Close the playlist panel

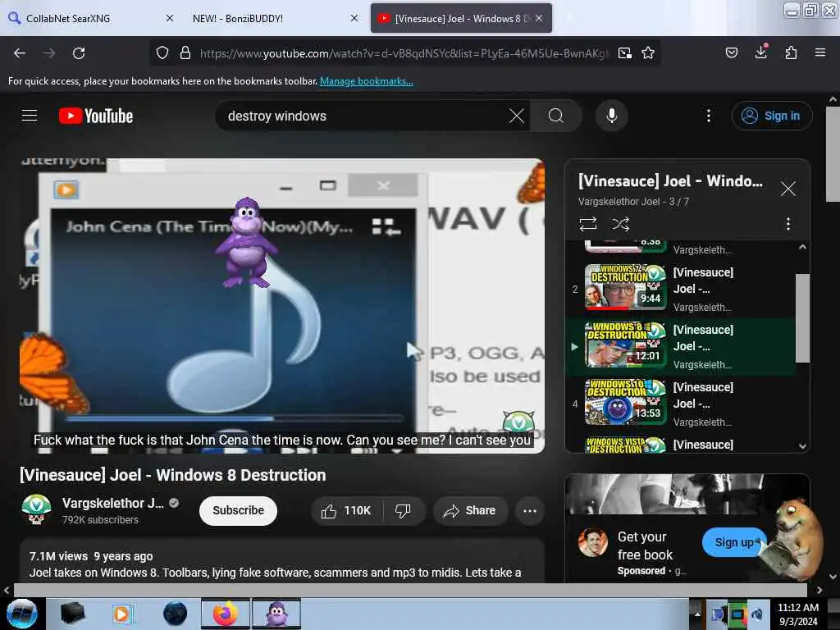[787, 188]
